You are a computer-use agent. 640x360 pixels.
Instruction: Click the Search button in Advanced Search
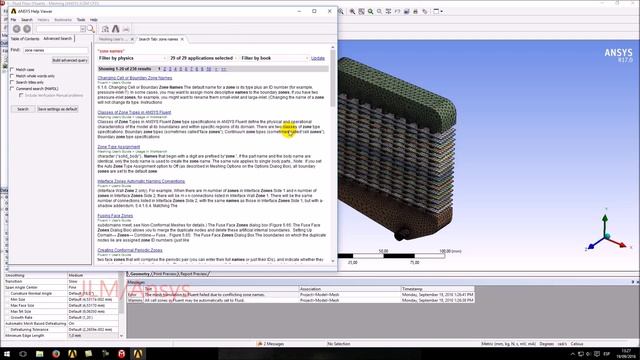click(x=23, y=109)
